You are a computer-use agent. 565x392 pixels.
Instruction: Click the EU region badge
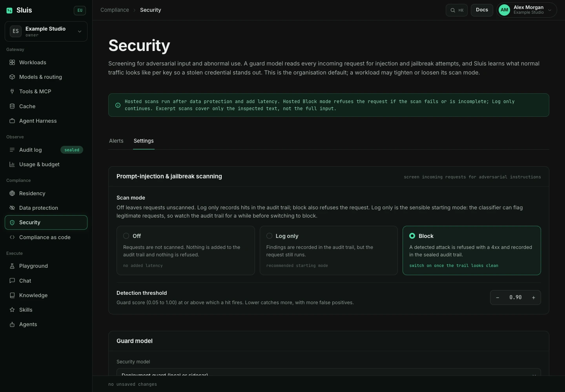[80, 11]
